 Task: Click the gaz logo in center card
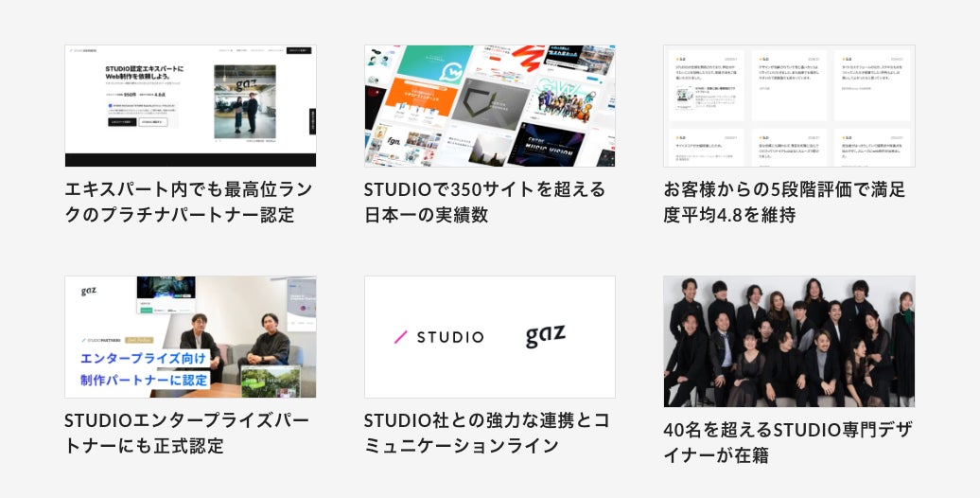point(545,336)
